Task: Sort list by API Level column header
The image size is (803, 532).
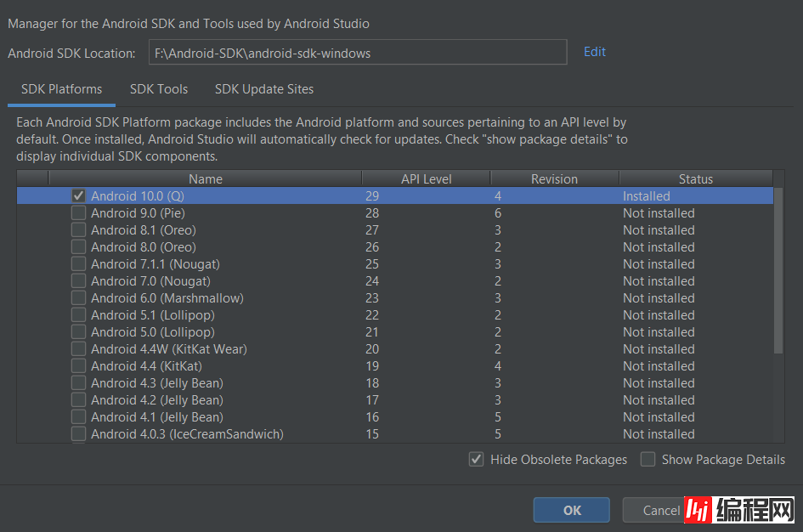Action: coord(426,179)
